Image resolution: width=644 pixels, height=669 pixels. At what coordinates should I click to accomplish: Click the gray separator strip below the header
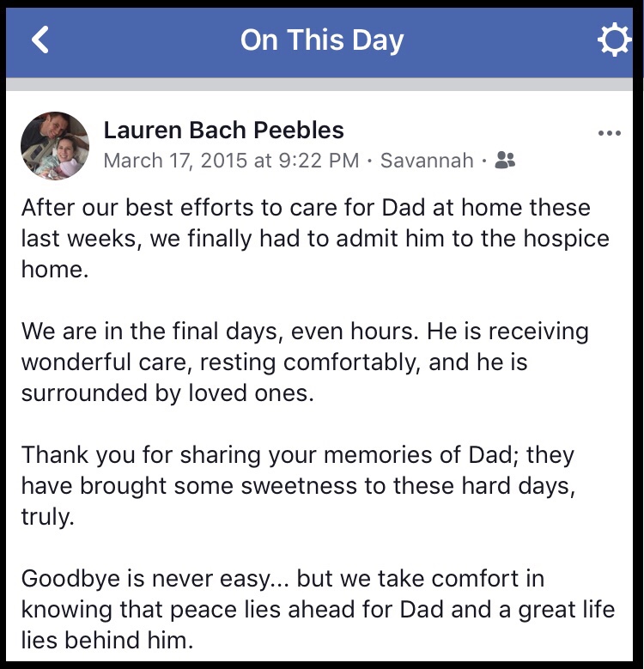(322, 84)
